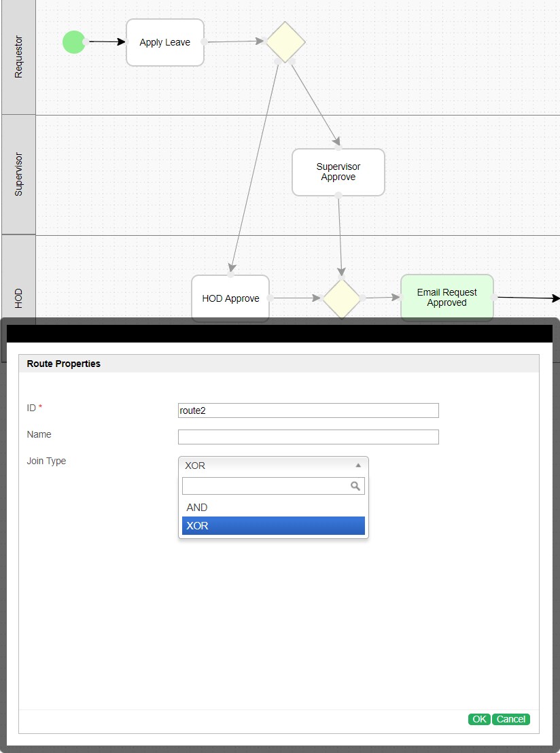Select the Apply Leave activity node
The height and width of the screenshot is (753, 560).
[x=165, y=42]
